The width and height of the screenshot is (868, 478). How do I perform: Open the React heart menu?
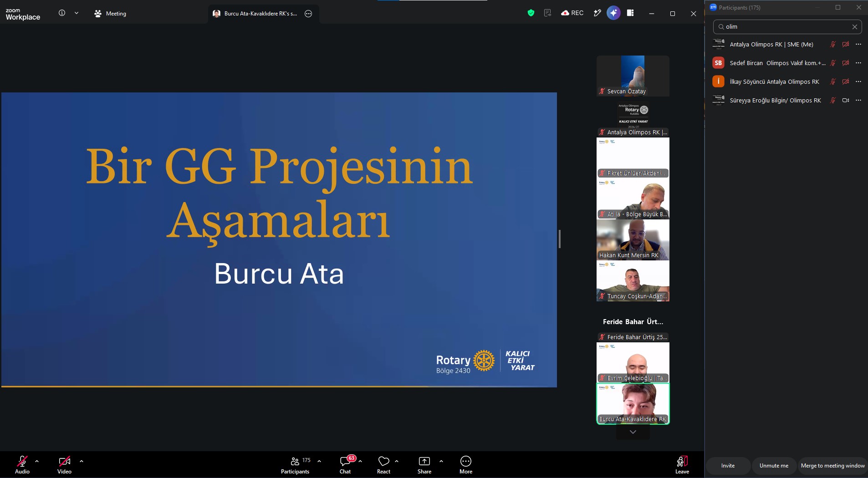(383, 464)
